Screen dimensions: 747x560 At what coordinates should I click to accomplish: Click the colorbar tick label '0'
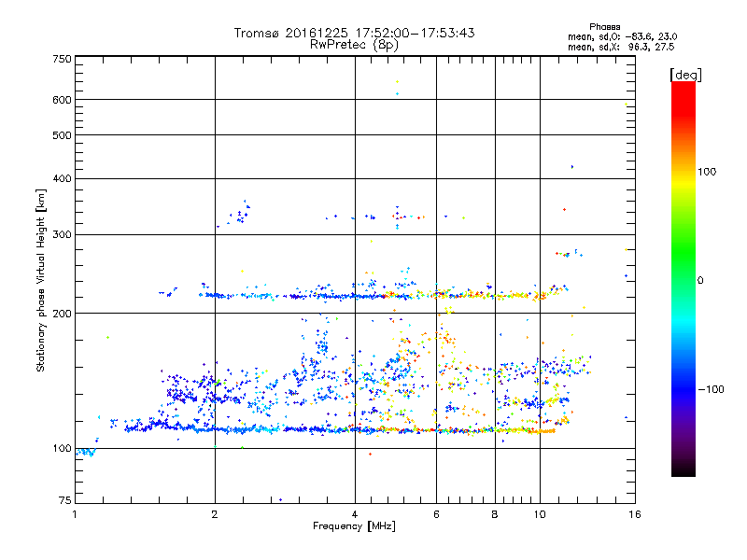point(700,281)
